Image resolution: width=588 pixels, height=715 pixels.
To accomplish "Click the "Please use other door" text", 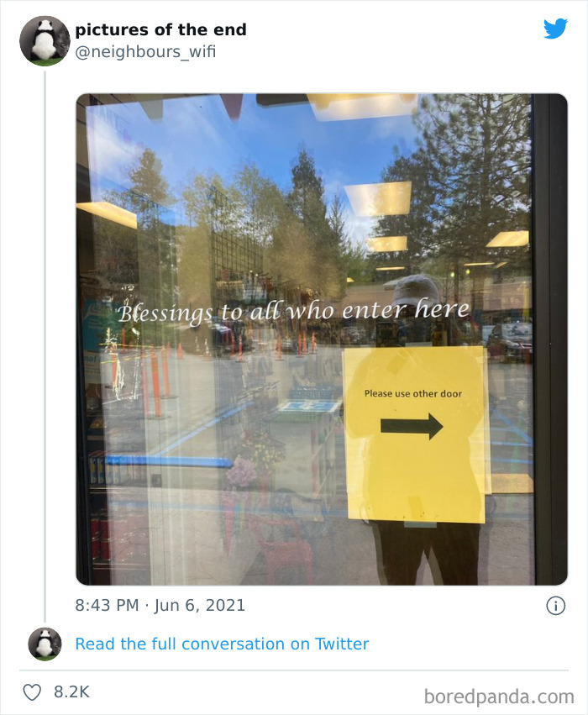I will (x=413, y=393).
